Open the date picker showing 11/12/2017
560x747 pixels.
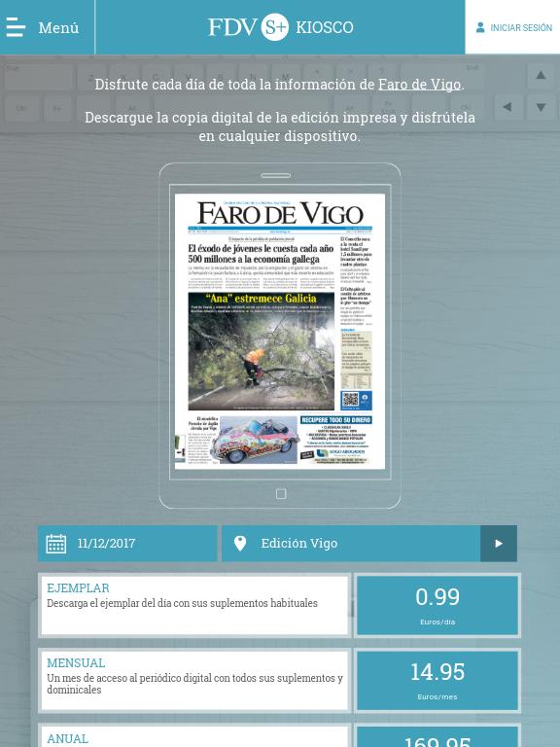[x=127, y=544]
